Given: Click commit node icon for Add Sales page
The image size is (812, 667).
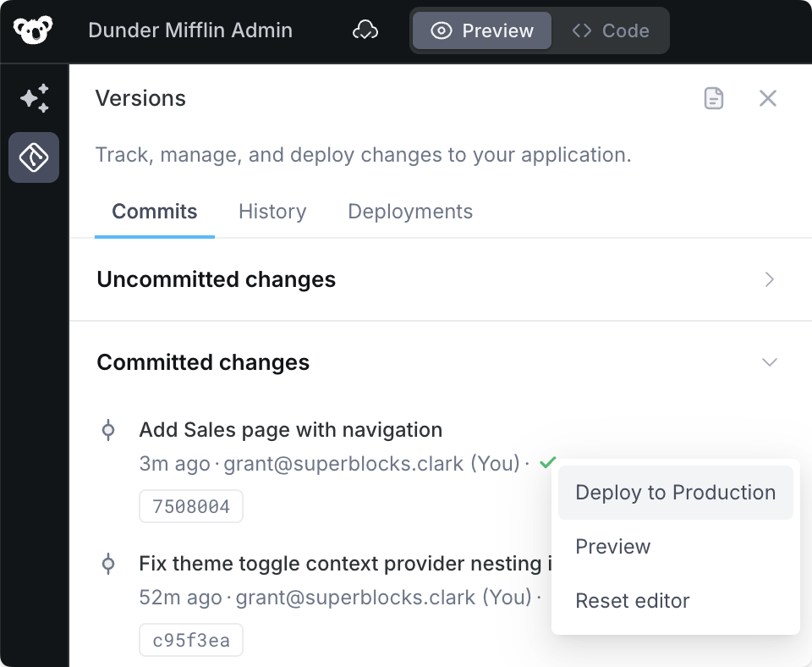Looking at the screenshot, I should coord(108,430).
